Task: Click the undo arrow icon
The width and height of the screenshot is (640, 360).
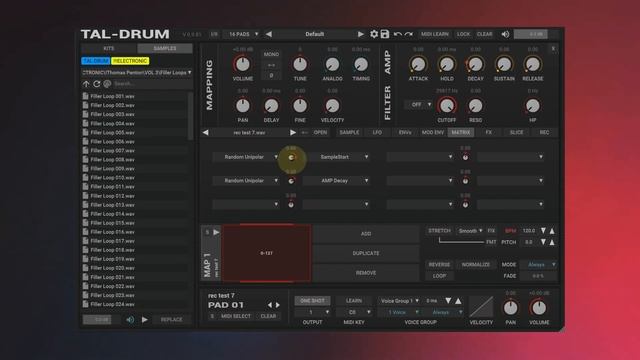Action: (x=398, y=34)
